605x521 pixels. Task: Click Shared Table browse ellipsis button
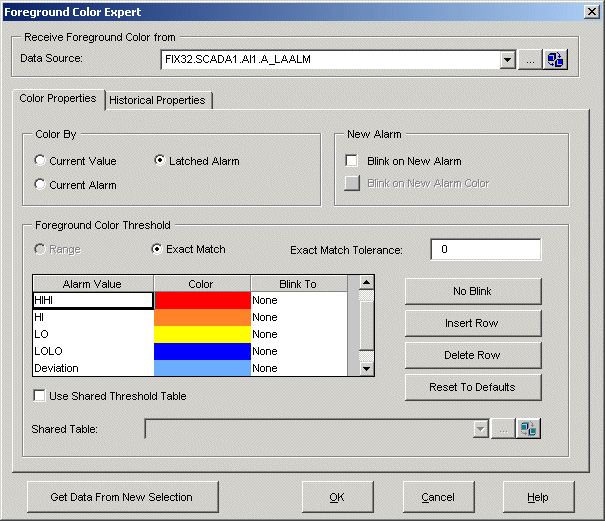503,429
